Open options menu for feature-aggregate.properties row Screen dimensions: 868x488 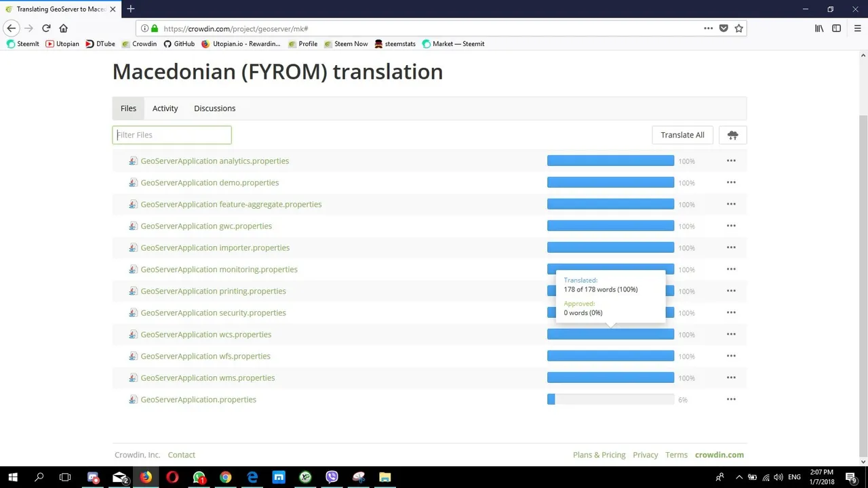click(731, 204)
